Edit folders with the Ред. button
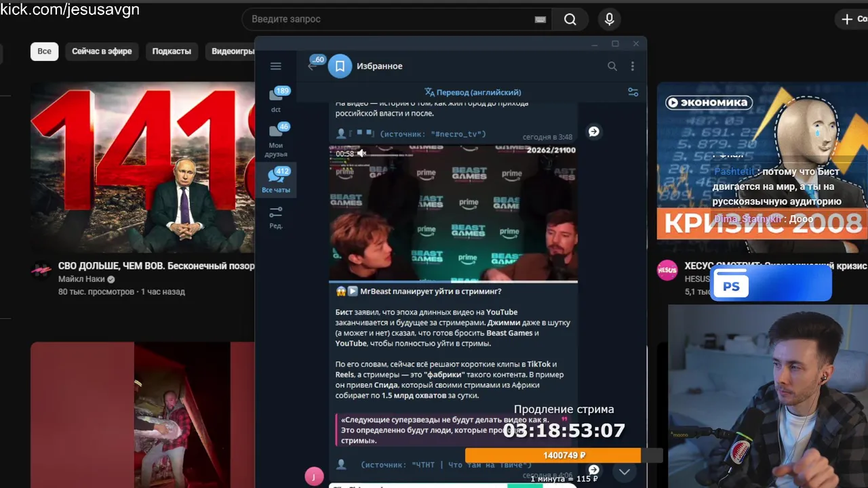The image size is (868, 488). coord(276,218)
